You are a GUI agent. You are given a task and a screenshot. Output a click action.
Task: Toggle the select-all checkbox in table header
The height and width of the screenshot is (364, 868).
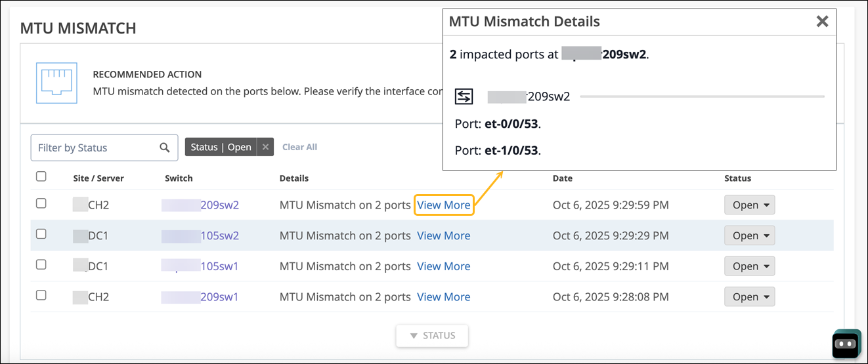coord(41,176)
